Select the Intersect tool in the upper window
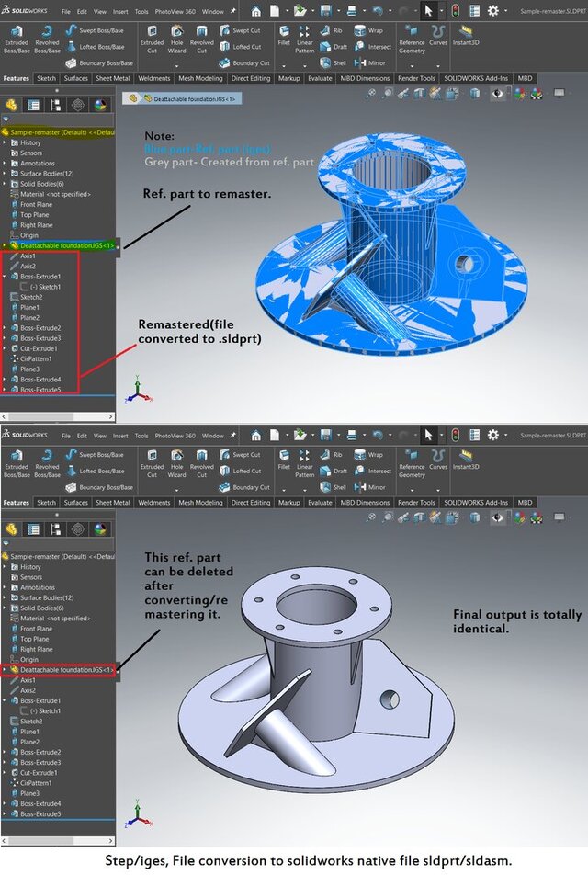Image resolution: width=588 pixels, height=875 pixels. pyautogui.click(x=373, y=47)
